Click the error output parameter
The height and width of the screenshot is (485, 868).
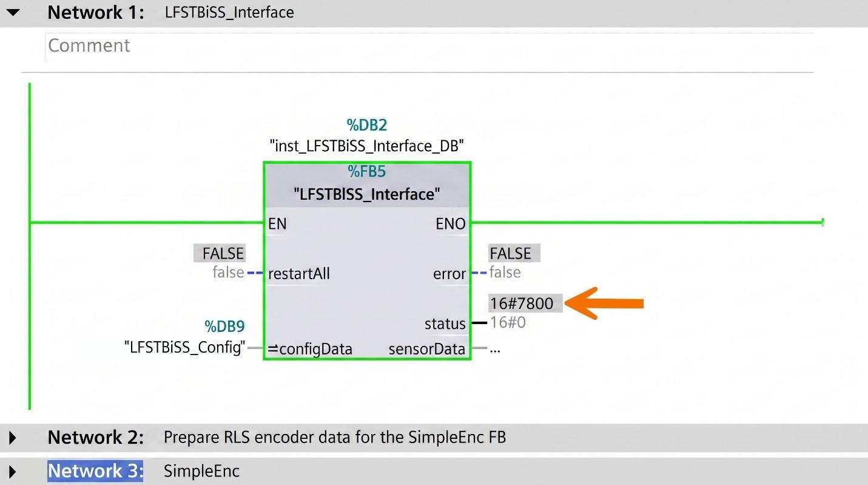tap(449, 274)
